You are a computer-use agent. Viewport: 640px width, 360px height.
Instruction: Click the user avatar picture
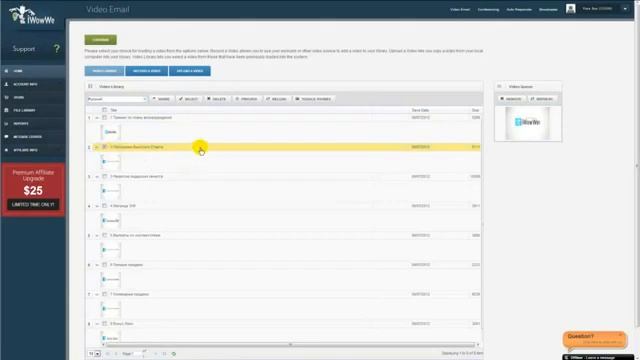pyautogui.click(x=570, y=9)
